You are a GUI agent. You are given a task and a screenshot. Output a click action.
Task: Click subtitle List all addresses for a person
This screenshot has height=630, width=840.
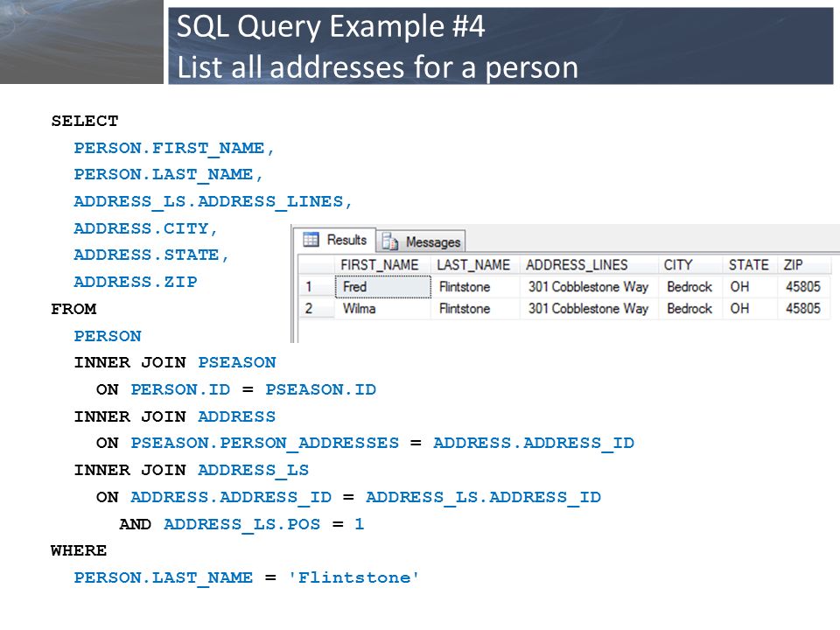(x=378, y=67)
